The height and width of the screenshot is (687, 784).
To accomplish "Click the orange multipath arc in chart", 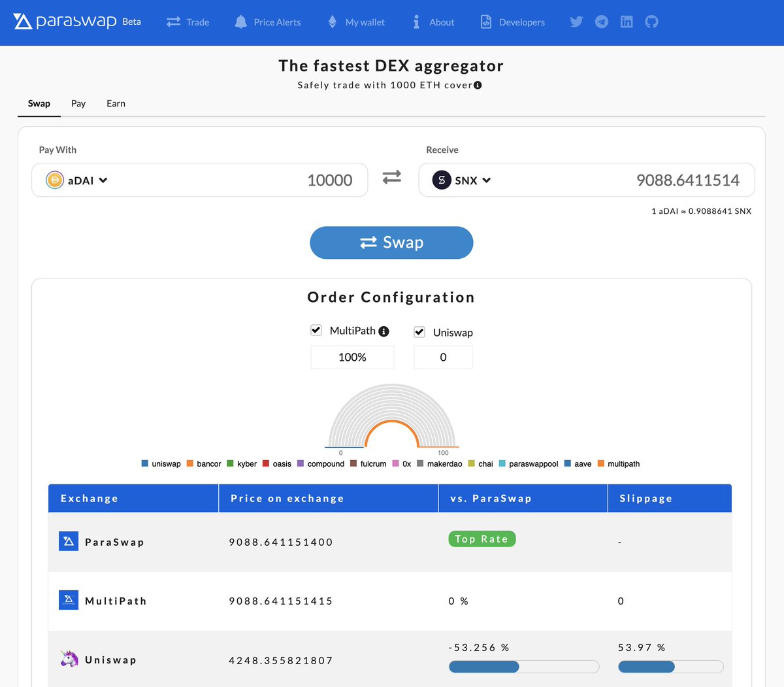I will coord(392,422).
